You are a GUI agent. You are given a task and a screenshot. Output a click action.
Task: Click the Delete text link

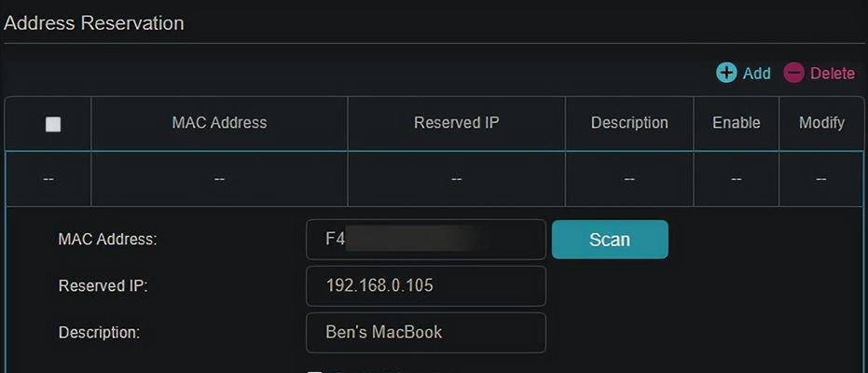833,73
